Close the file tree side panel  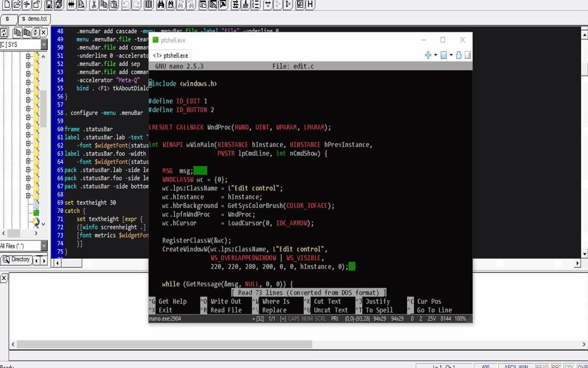[43, 33]
